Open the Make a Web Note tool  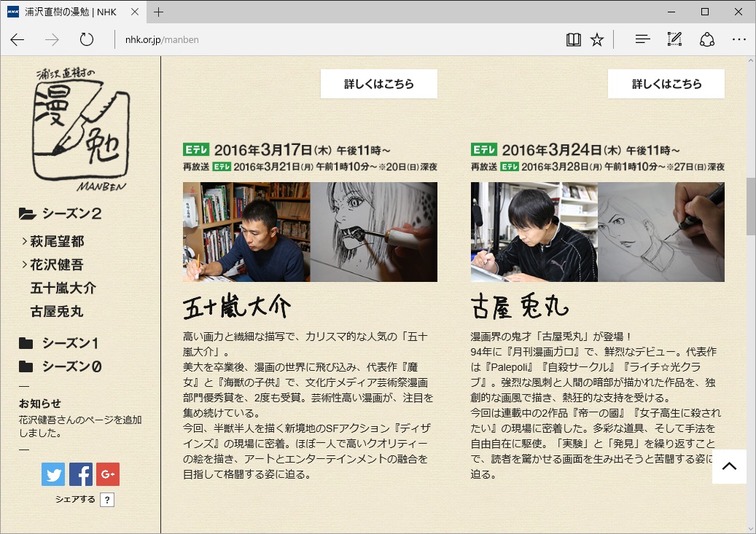click(674, 39)
